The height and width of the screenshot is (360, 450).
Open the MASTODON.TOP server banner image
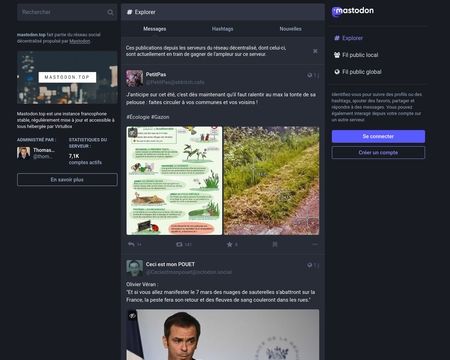coord(67,77)
